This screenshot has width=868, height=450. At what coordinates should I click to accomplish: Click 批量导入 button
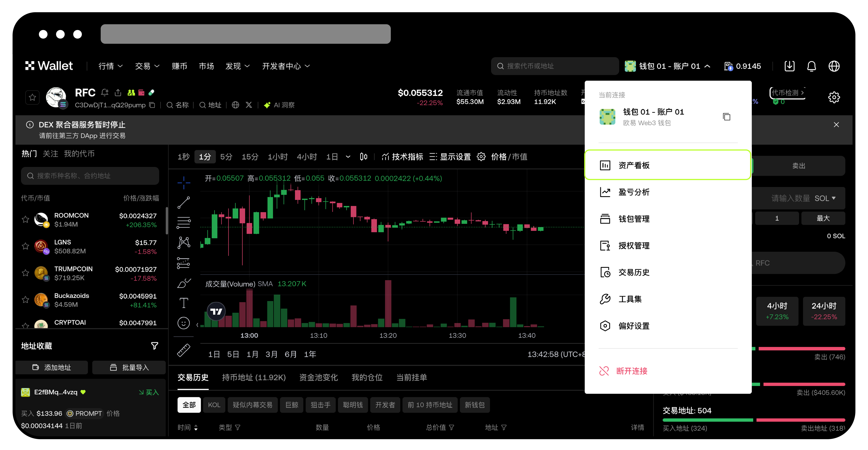point(129,367)
